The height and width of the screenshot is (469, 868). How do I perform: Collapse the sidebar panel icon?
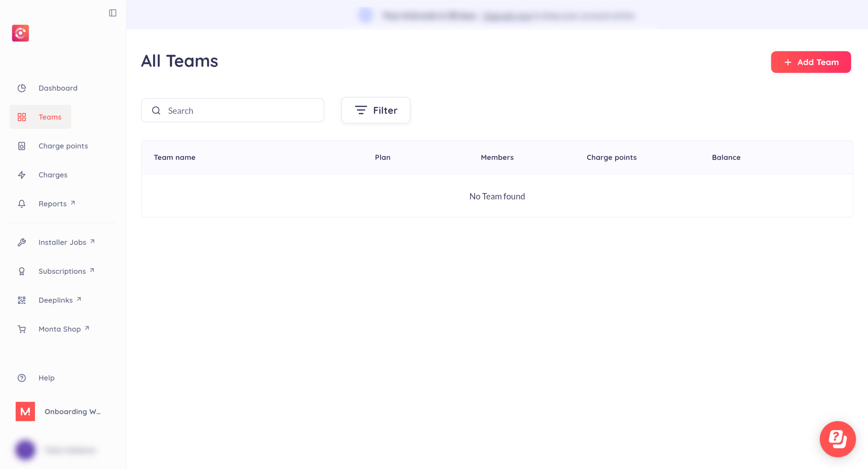113,13
